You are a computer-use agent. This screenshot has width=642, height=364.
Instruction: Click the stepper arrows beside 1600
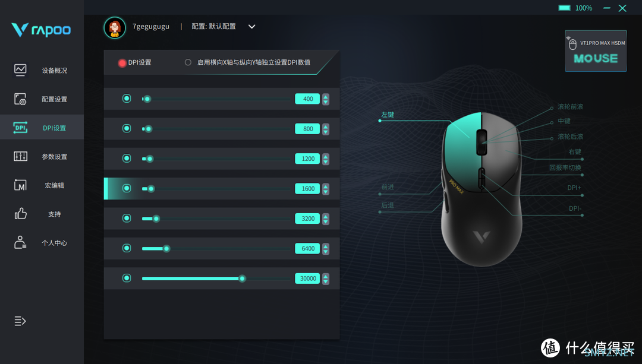(x=326, y=189)
